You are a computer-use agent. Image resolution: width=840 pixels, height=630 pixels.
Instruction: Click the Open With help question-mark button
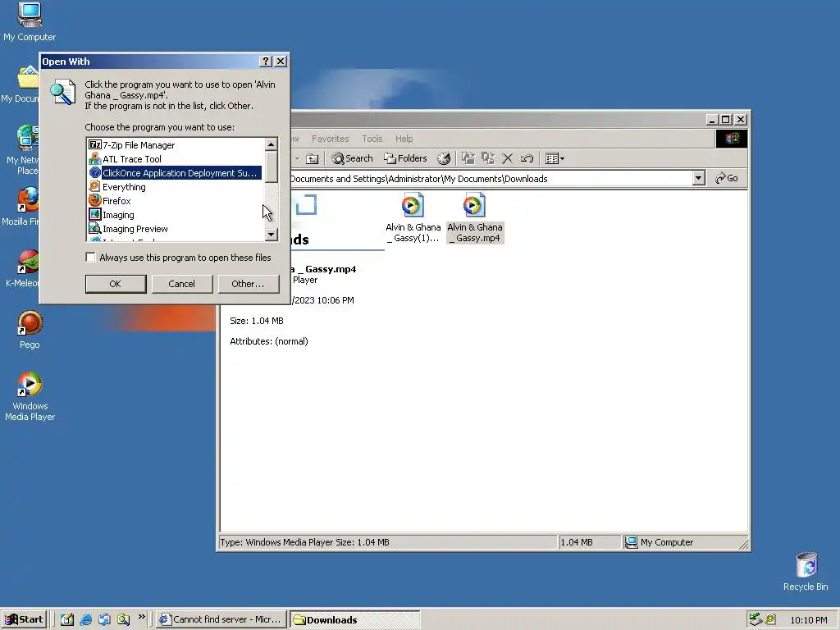point(265,61)
